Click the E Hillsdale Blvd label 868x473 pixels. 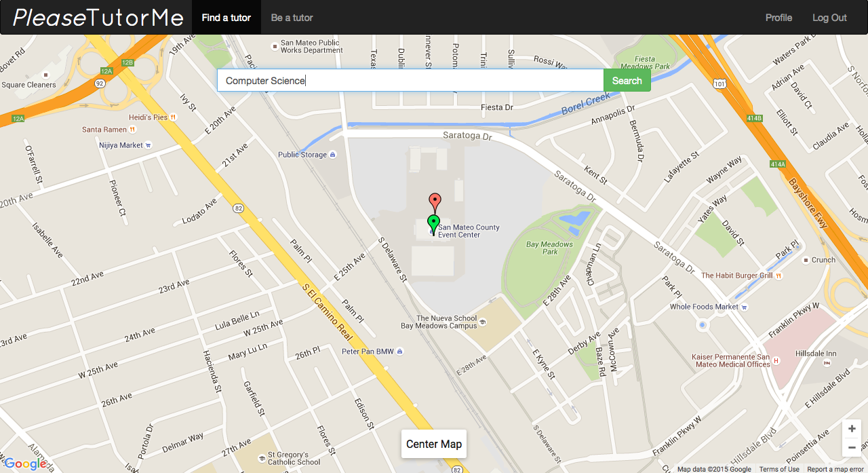827,390
